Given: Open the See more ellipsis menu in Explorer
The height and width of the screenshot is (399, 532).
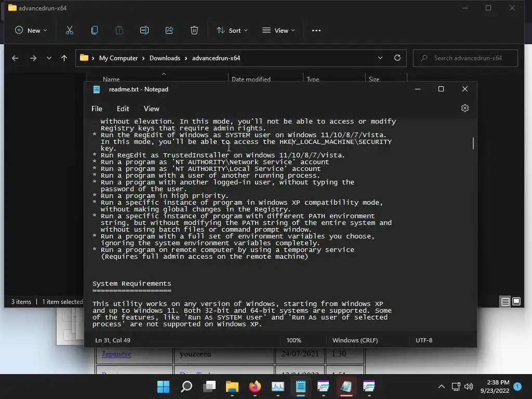Looking at the screenshot, I should 316,31.
